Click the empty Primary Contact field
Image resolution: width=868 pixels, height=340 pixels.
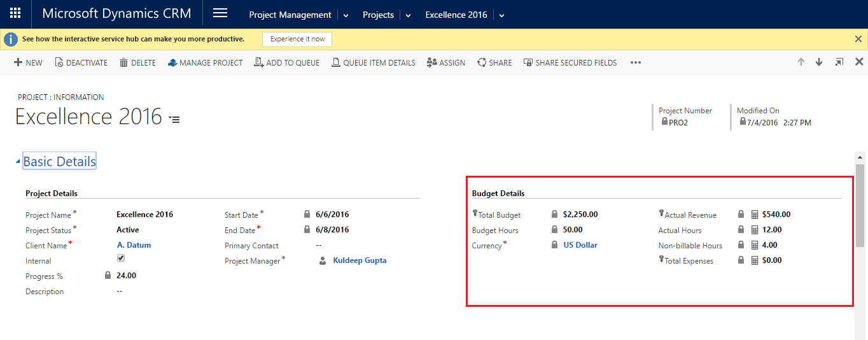318,245
